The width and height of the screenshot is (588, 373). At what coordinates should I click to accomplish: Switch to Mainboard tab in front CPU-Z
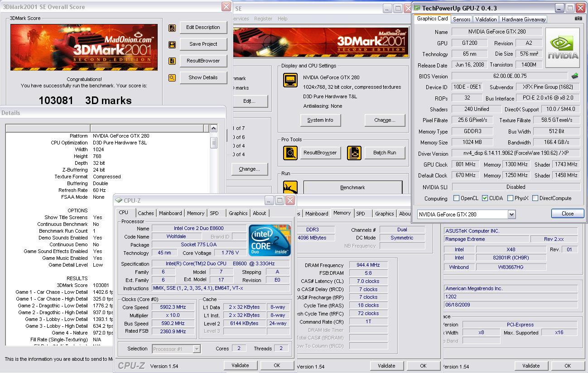tap(170, 213)
